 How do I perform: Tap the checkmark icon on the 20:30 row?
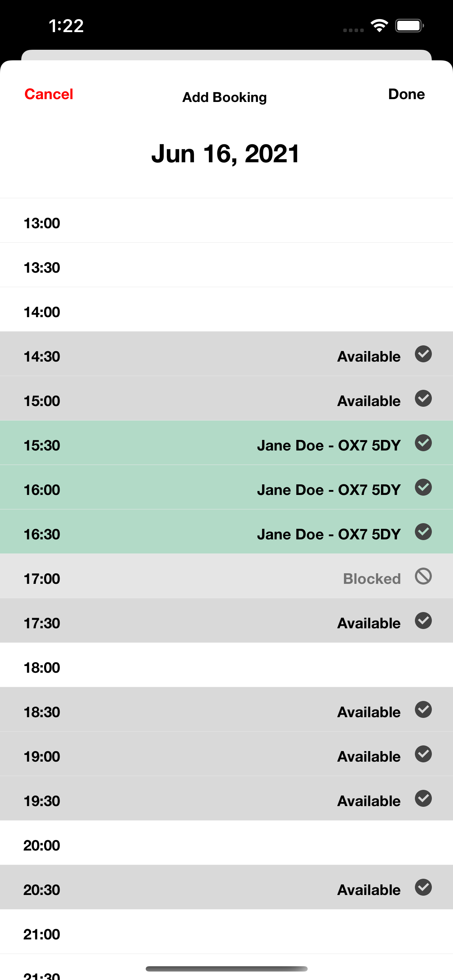click(x=423, y=888)
